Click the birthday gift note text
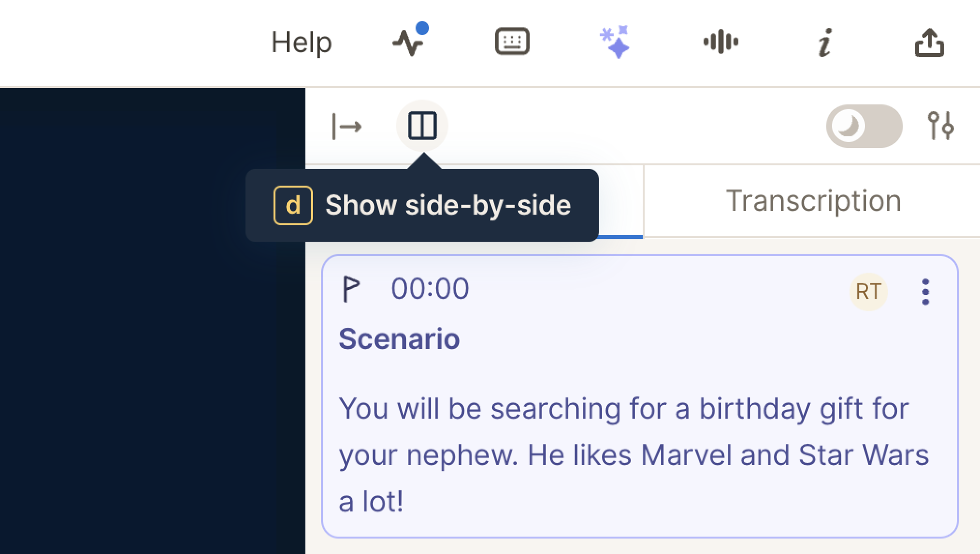Screen dimensions: 980x554 (634, 455)
